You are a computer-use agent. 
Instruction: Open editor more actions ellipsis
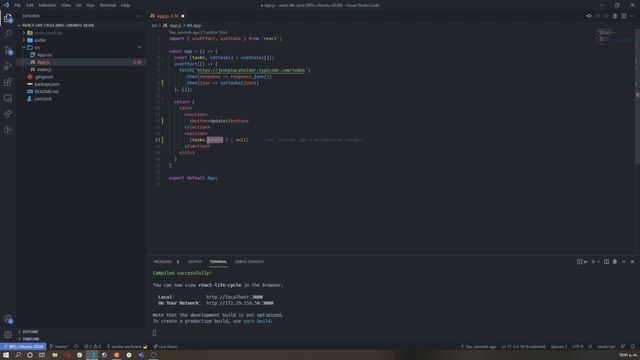(632, 16)
